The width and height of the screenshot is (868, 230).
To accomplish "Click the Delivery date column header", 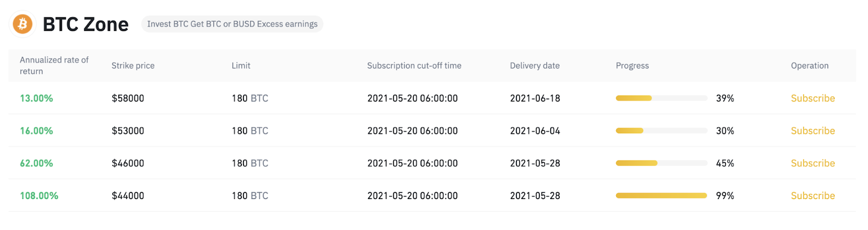I will tap(534, 66).
